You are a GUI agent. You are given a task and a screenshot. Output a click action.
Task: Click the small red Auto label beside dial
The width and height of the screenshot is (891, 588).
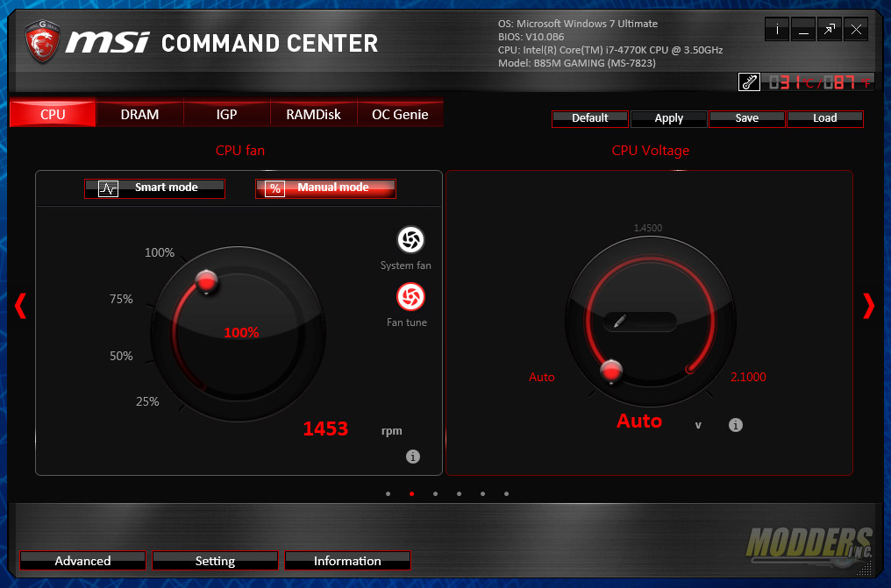click(542, 377)
